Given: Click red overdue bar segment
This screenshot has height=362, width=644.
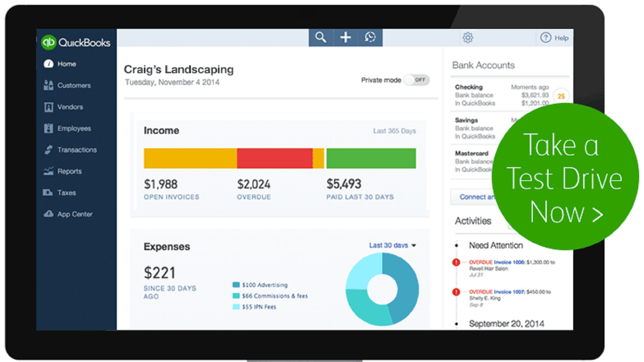Looking at the screenshot, I should (275, 158).
